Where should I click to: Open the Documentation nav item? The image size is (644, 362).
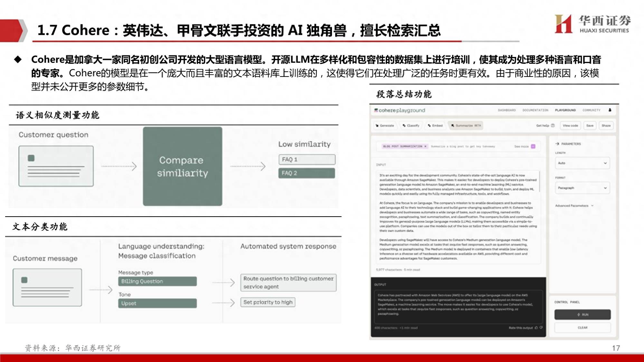(535, 110)
